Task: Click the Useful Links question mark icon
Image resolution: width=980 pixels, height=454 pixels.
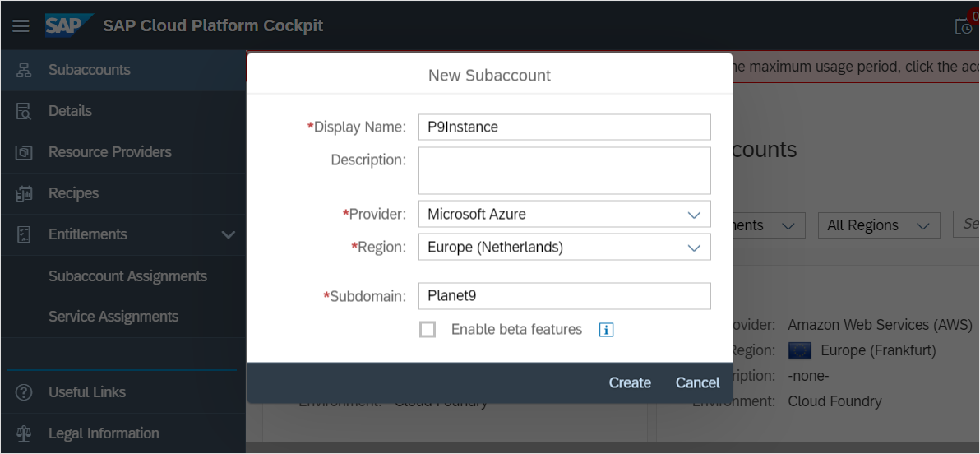Action: coord(24,392)
